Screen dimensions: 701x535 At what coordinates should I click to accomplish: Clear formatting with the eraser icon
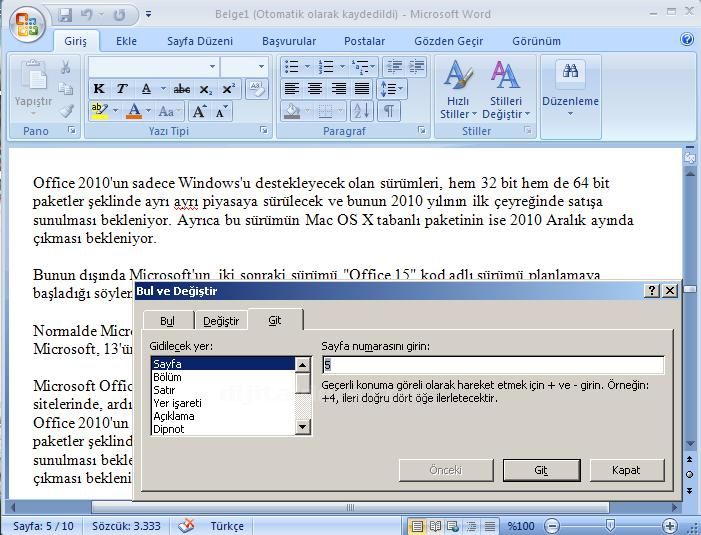[257, 88]
